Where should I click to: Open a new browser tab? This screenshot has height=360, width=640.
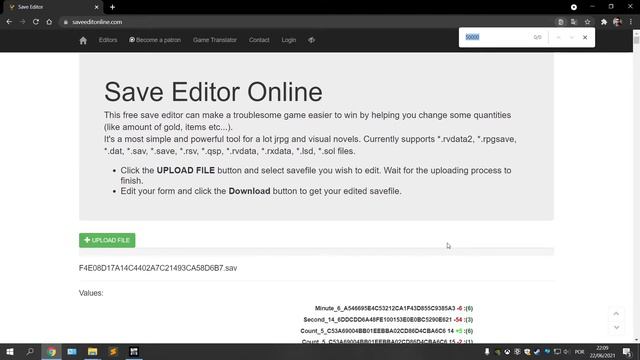coord(112,7)
